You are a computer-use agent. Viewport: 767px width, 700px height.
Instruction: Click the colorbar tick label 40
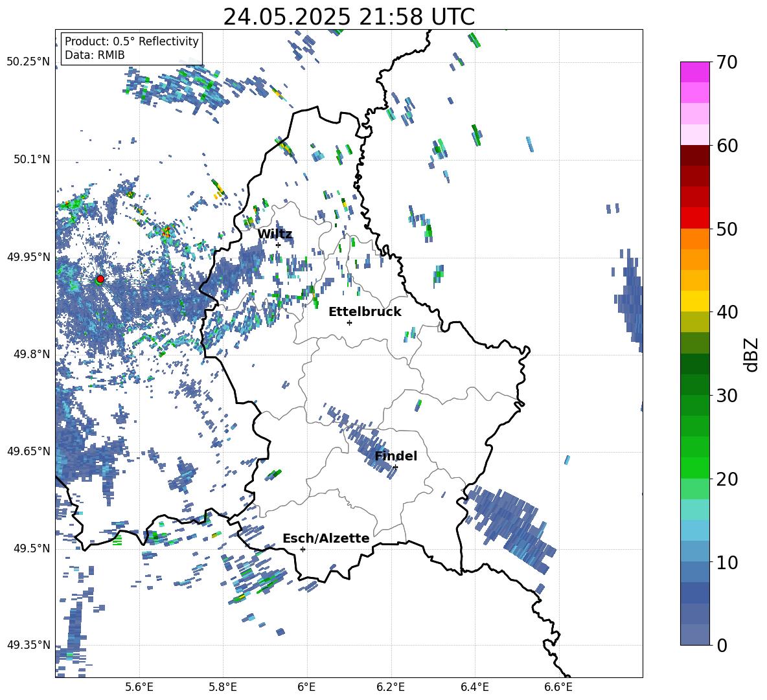click(727, 312)
